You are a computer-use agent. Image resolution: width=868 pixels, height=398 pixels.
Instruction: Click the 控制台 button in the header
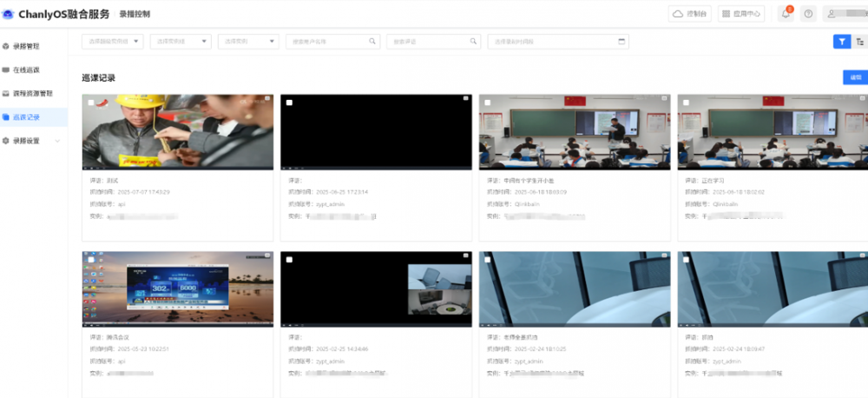tap(690, 14)
